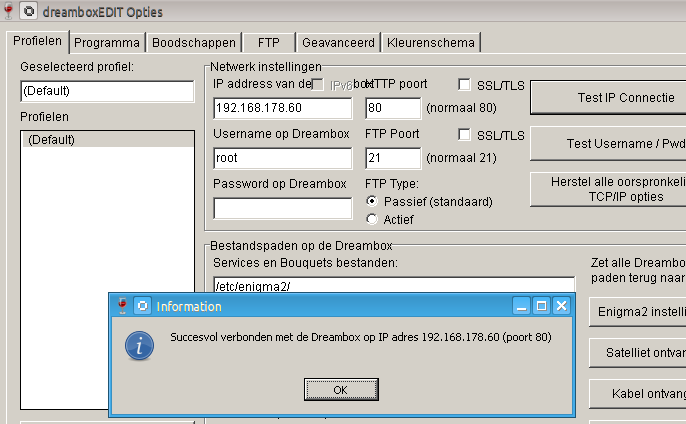686x424 pixels.
Task: Click the 'FTP Type:' label
Action: tap(392, 184)
